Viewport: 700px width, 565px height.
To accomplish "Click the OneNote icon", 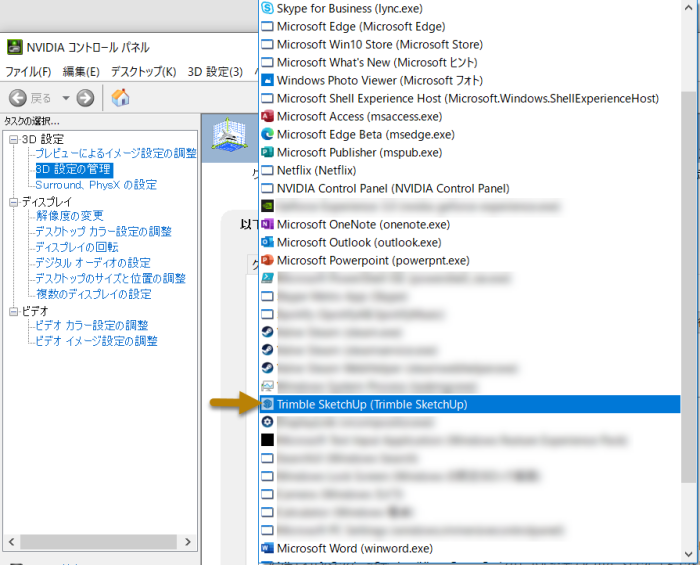I will 267,224.
